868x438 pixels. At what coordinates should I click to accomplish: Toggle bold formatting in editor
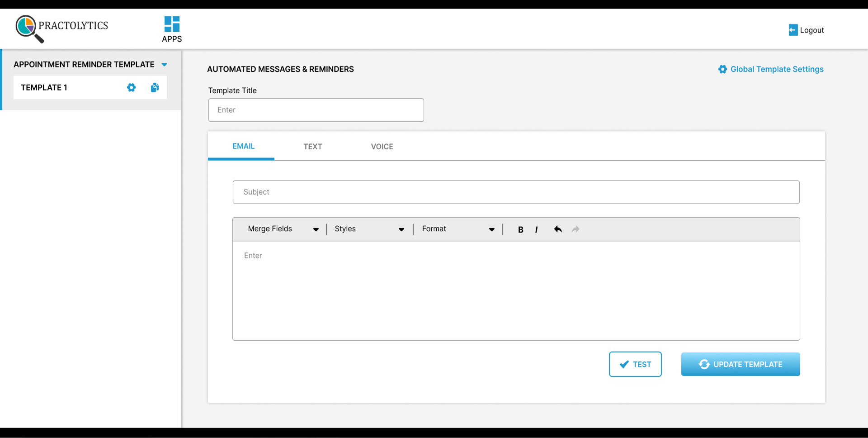point(520,229)
